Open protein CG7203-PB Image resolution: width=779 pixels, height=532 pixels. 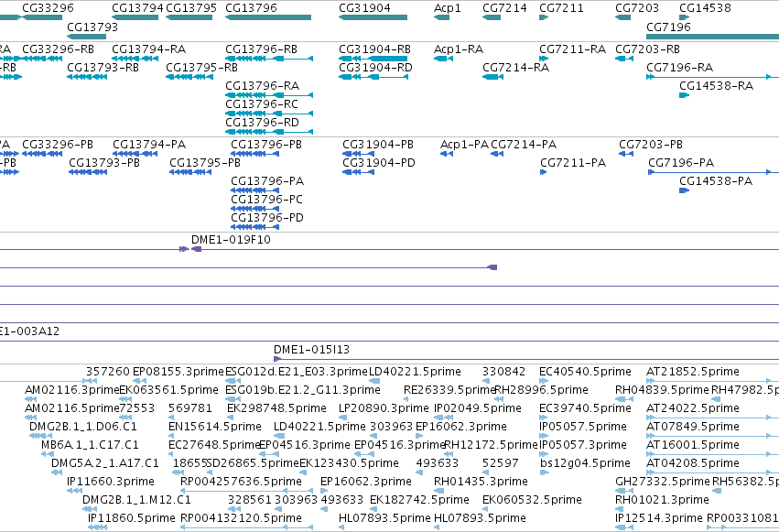[650, 145]
